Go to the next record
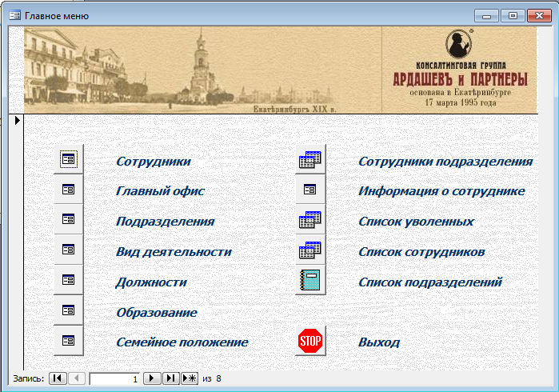 coord(151,378)
